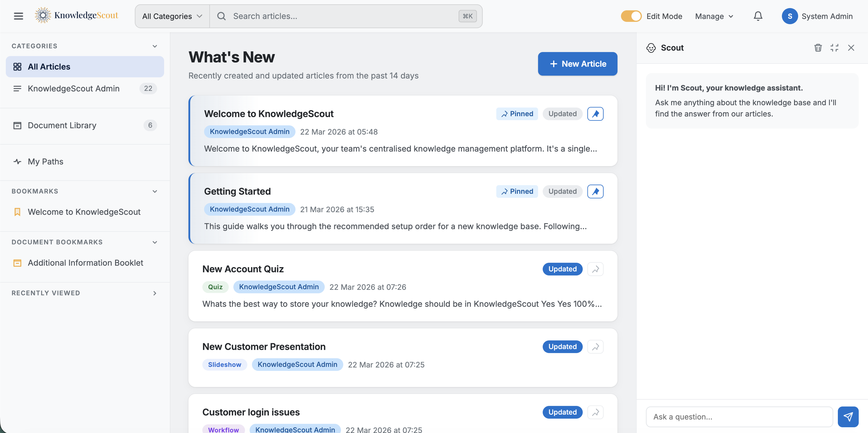Pin the Customer login issues article
Viewport: 868px width, 433px height.
(x=595, y=412)
